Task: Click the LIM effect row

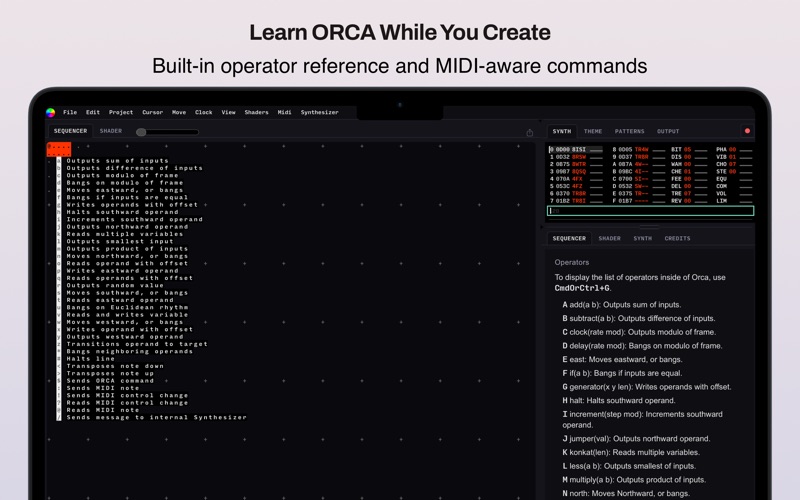Action: click(734, 201)
